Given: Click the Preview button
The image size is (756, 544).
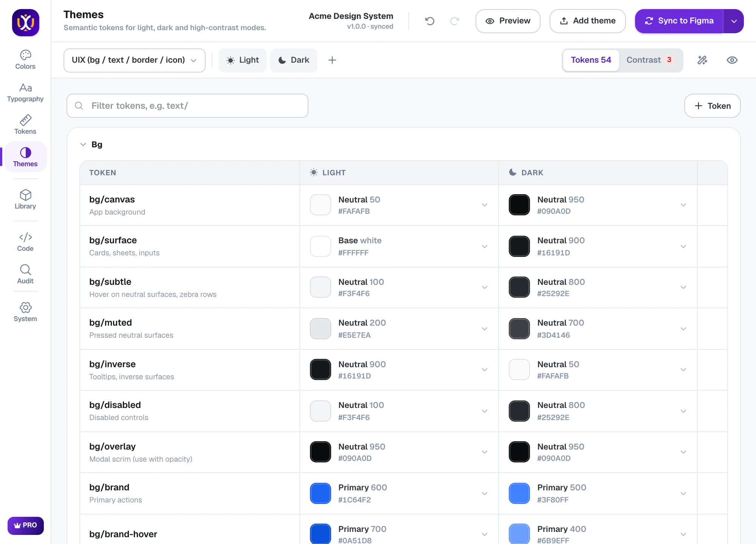Looking at the screenshot, I should 508,21.
